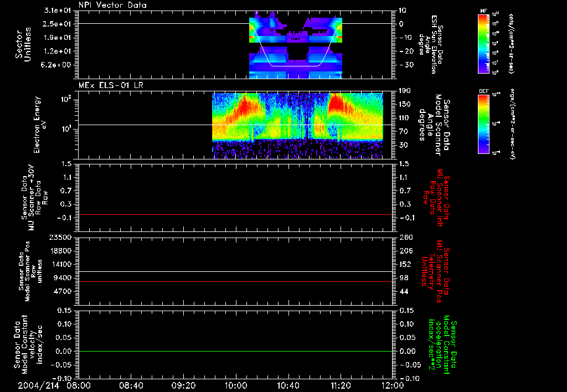The width and height of the screenshot is (567, 392).
Task: Click the Model Scanner Angle degrees axis title
Action: (x=435, y=125)
